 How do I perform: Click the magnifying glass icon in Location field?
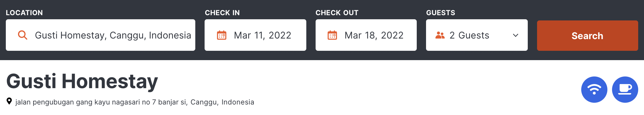(x=23, y=35)
